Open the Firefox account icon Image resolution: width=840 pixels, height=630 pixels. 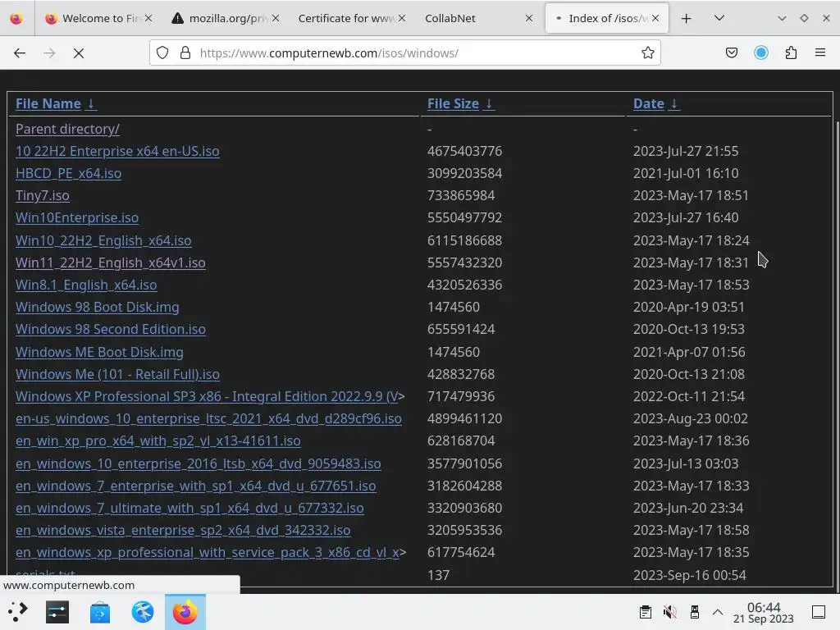click(x=760, y=52)
